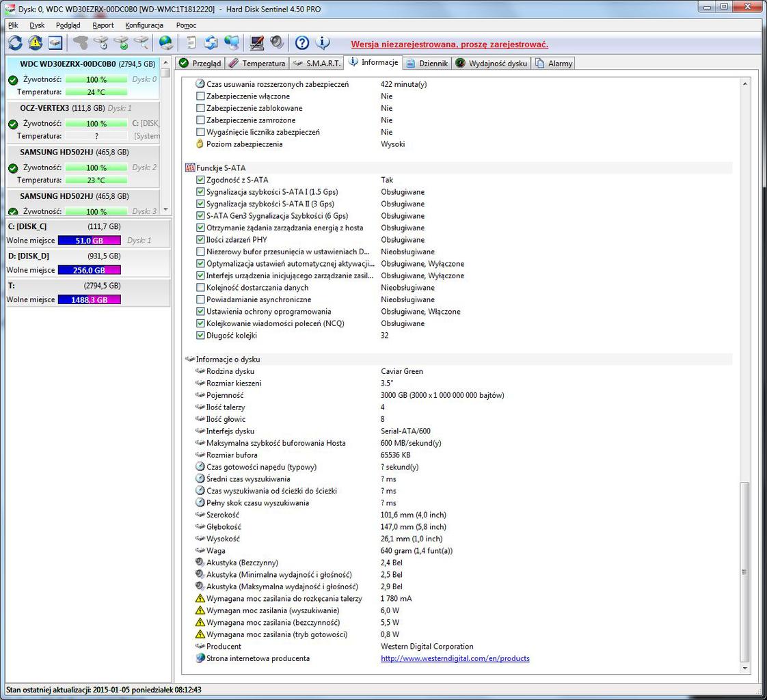The height and width of the screenshot is (700, 767).
Task: Select the D: [DISK_D] volume entry
Action: (x=88, y=263)
